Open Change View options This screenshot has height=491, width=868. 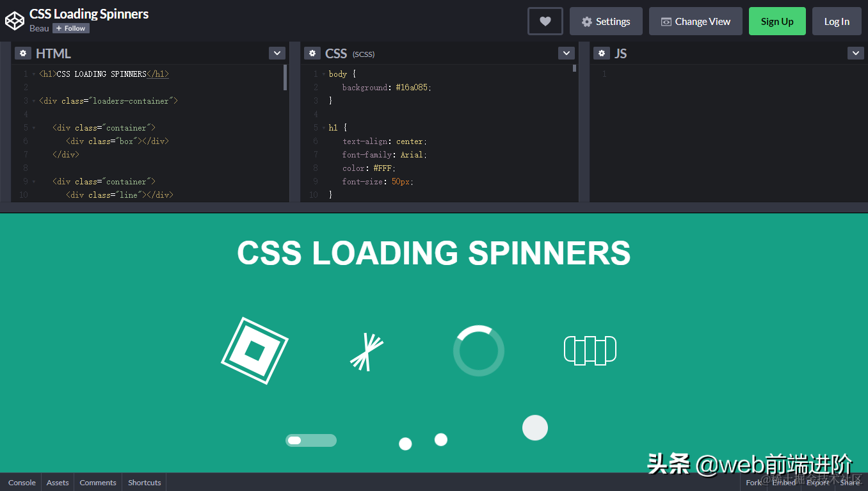(695, 21)
